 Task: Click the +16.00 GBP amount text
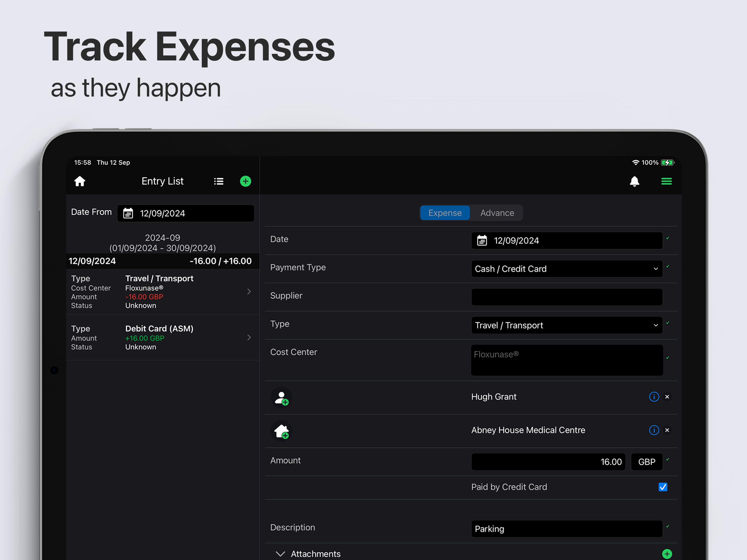[x=145, y=338]
